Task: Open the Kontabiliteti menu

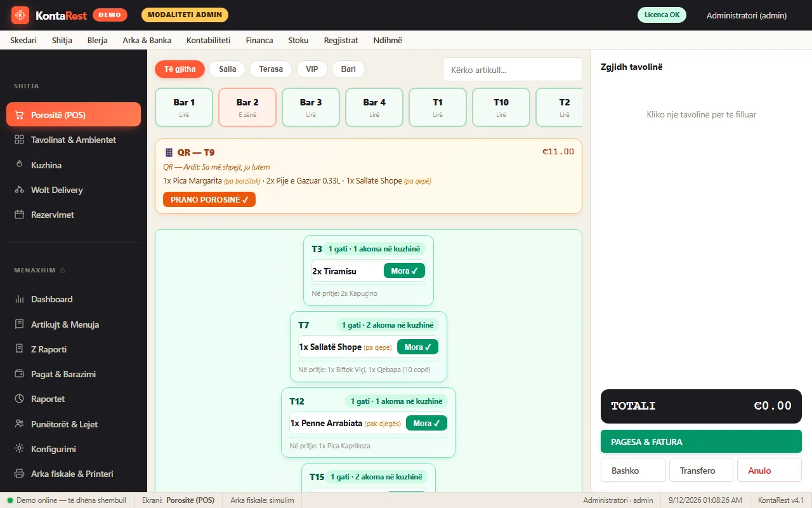Action: (x=208, y=40)
